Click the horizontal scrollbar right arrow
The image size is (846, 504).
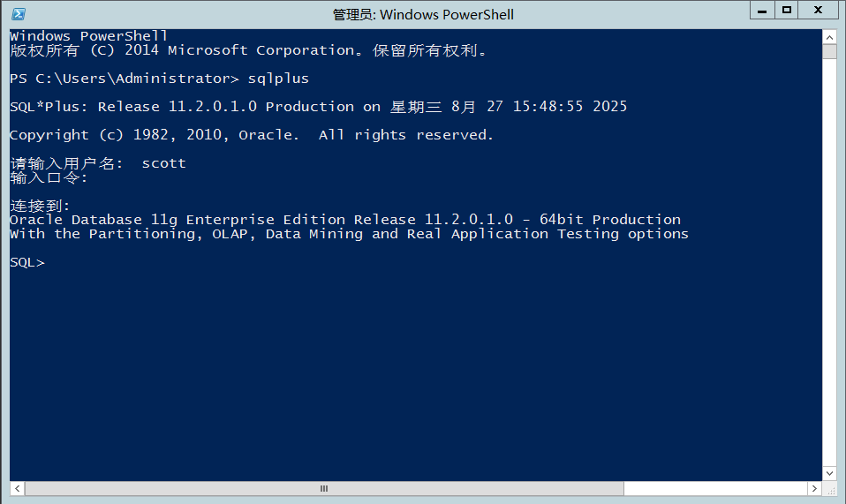(814, 488)
